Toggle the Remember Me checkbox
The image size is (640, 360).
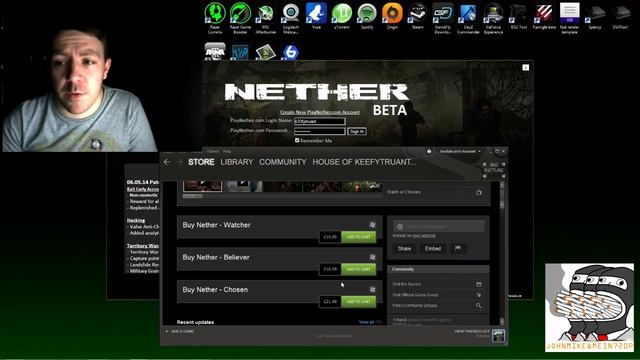tap(297, 140)
